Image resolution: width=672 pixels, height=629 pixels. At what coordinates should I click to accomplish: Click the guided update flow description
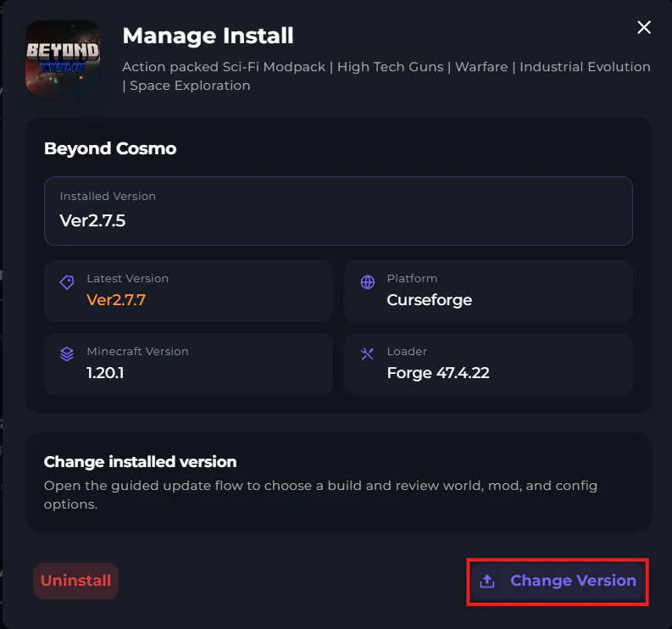pos(320,495)
